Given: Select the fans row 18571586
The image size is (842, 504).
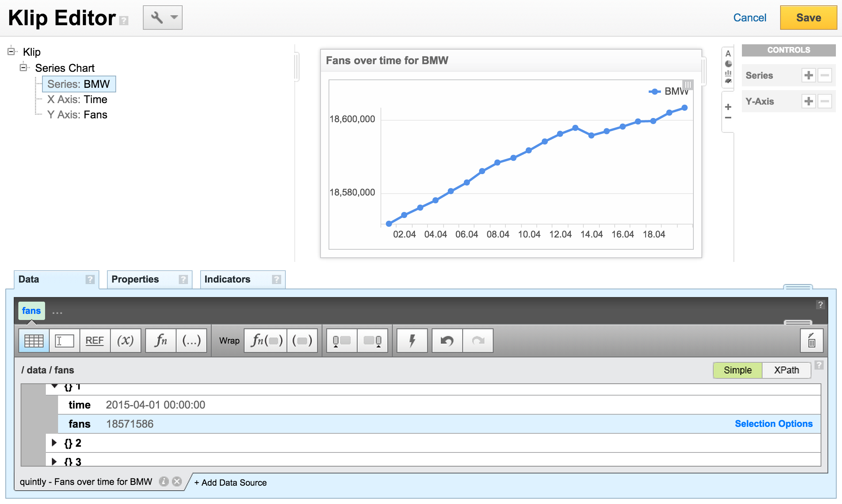Looking at the screenshot, I should (x=439, y=424).
